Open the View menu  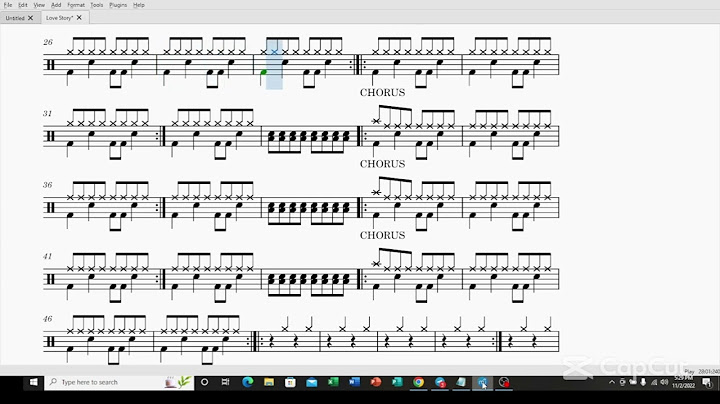39,5
